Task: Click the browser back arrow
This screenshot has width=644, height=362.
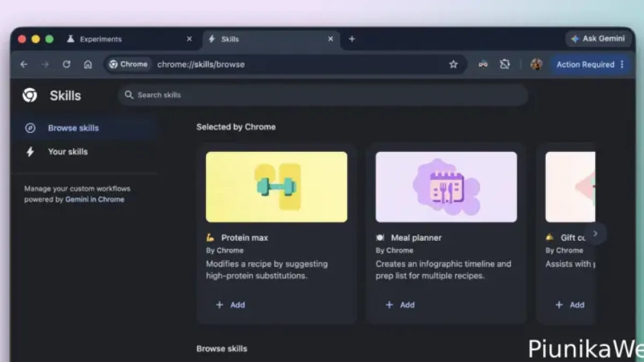Action: tap(24, 64)
